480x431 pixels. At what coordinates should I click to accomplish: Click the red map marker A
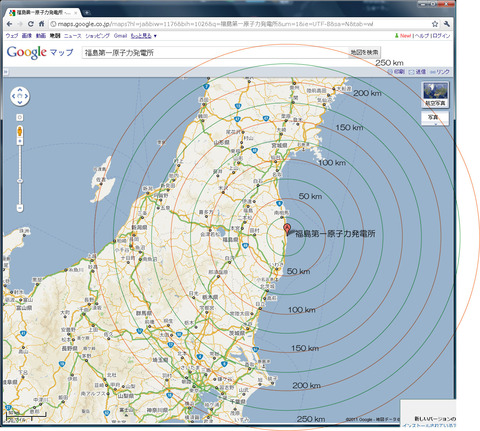pos(287,230)
